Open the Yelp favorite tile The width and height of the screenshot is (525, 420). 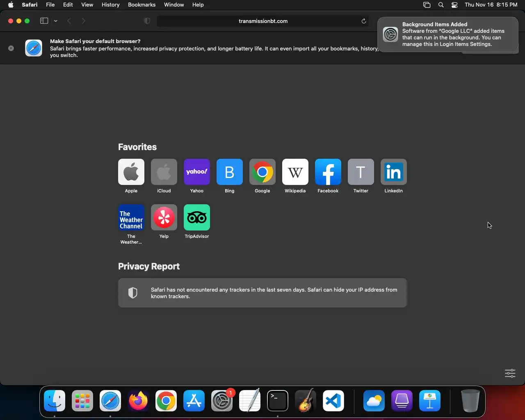[164, 217]
